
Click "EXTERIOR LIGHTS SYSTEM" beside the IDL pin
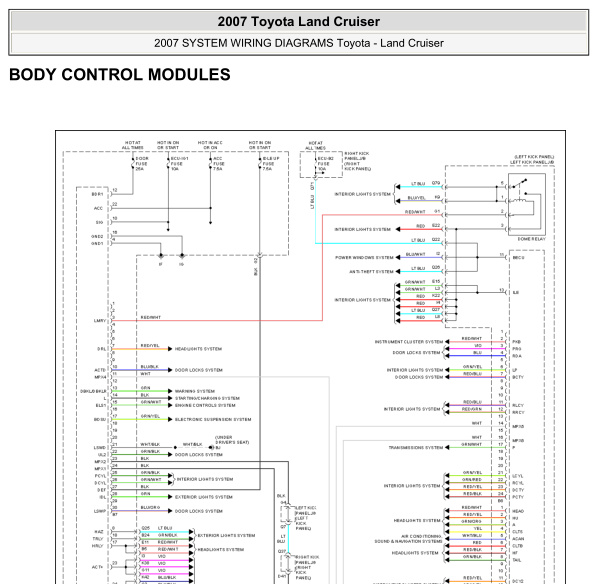coord(203,497)
